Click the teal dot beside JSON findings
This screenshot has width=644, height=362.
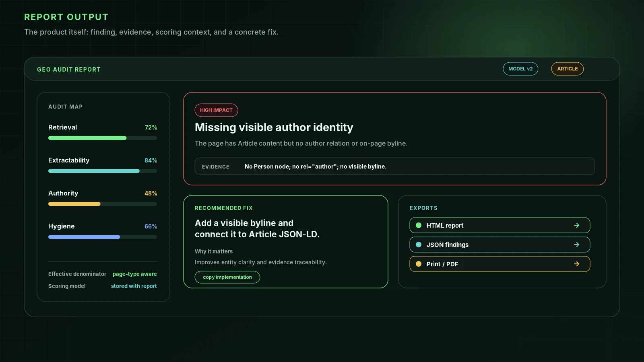coord(419,245)
